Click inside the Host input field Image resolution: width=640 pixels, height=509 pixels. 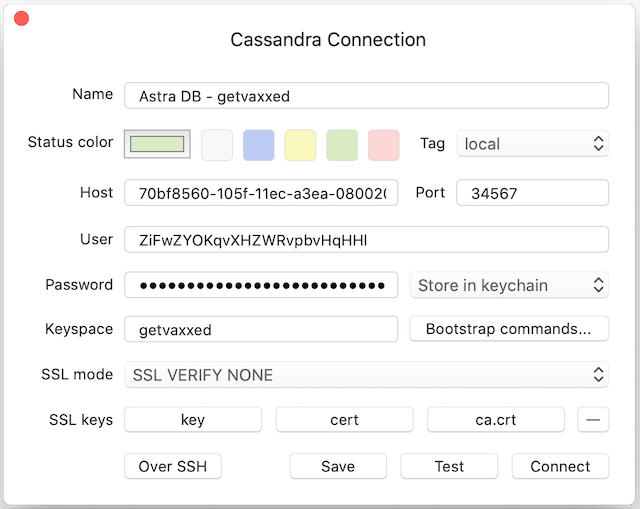261,193
